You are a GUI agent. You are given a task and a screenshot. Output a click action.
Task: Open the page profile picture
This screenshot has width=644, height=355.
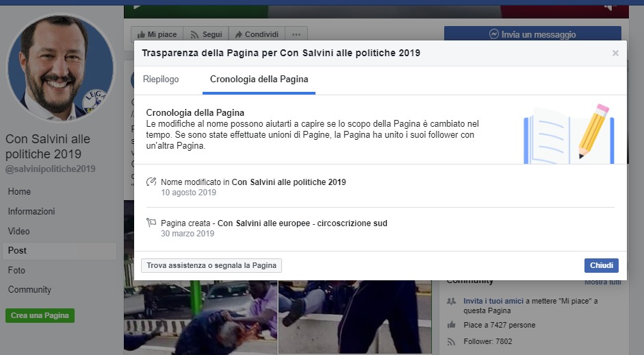61,68
